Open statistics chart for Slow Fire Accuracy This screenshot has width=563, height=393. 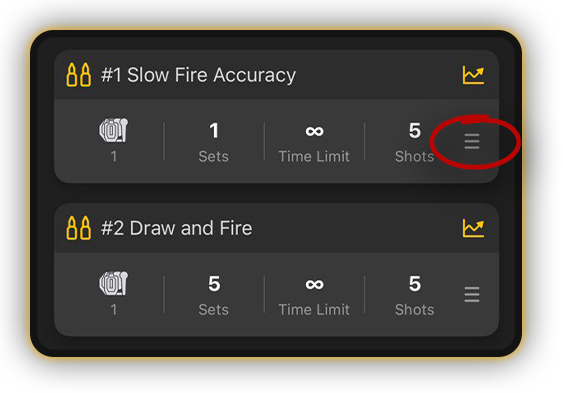(x=473, y=75)
